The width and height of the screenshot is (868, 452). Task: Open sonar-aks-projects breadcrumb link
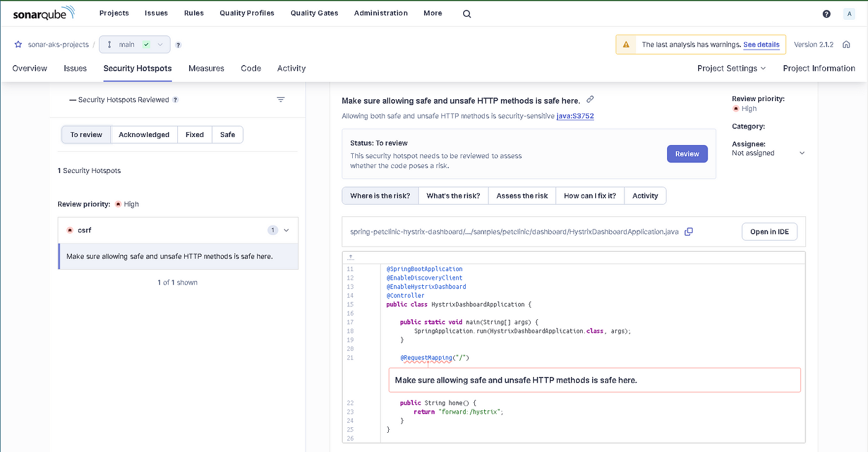(x=58, y=45)
